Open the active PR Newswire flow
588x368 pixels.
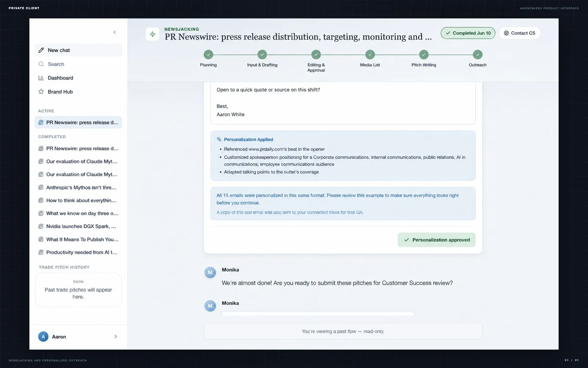(78, 123)
